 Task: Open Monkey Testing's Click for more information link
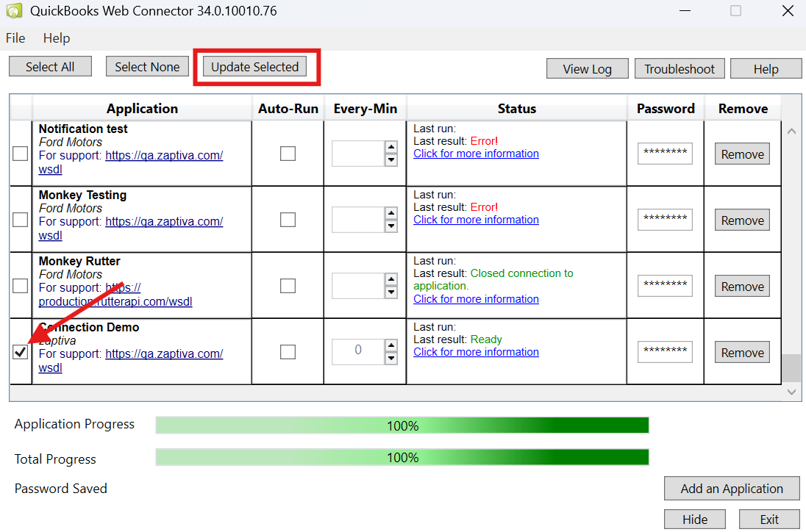tap(476, 220)
